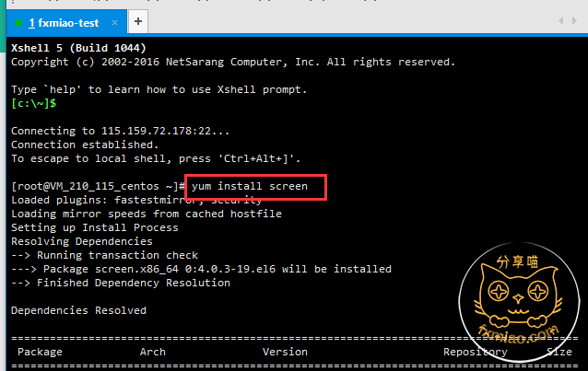Click the NetSarang copyright line
Image resolution: width=588 pixels, height=371 pixels.
(x=233, y=62)
